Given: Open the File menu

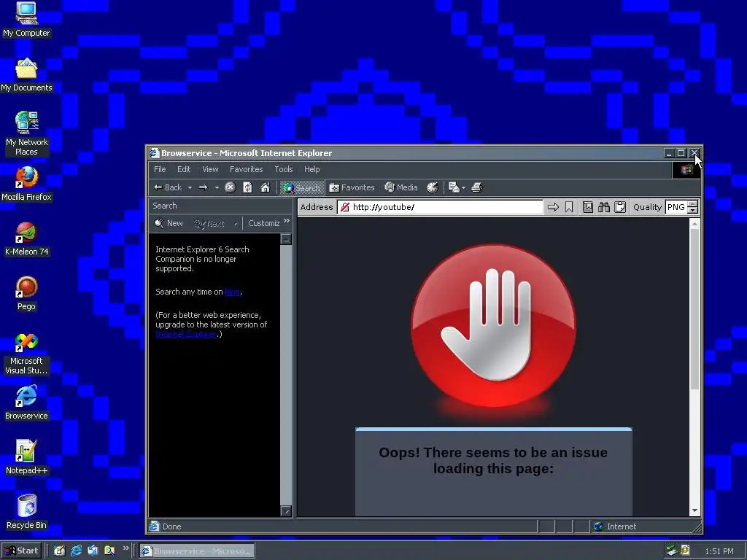Looking at the screenshot, I should [x=160, y=169].
